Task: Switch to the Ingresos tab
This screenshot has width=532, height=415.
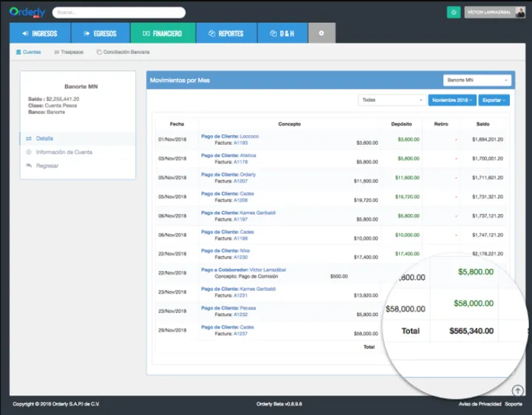Action: (40, 33)
